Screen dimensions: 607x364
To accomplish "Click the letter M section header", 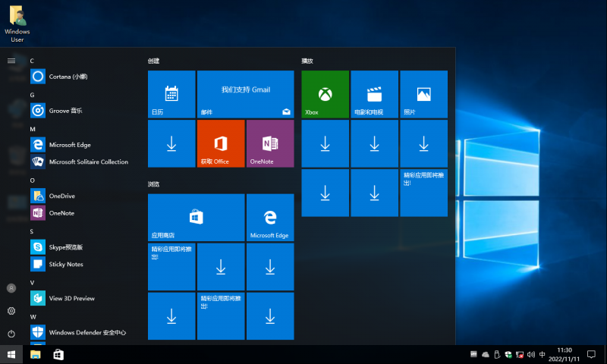I will (33, 129).
